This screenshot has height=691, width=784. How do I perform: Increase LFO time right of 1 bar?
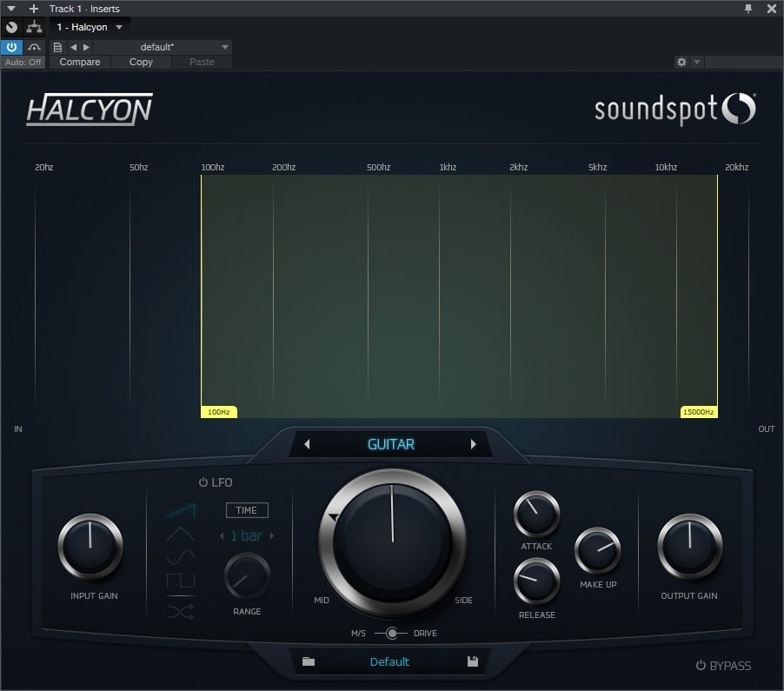tap(272, 536)
